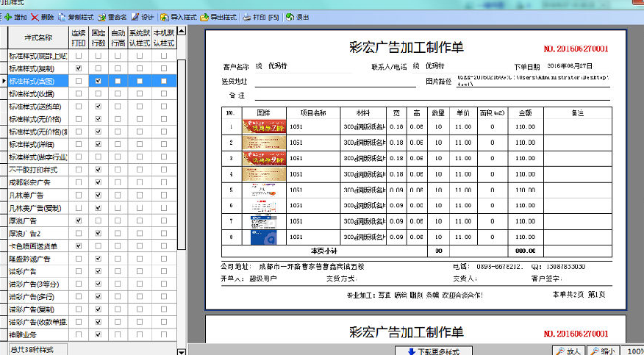Click the red X 删除 toolbar icon
Image resolution: width=644 pixels, height=355 pixels.
pyautogui.click(x=35, y=17)
